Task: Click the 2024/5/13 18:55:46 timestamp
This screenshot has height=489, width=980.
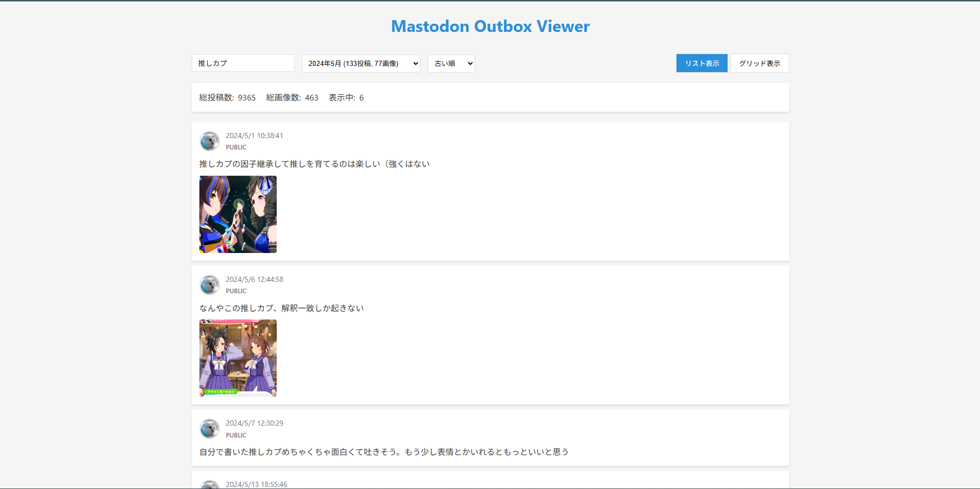Action: coord(257,484)
